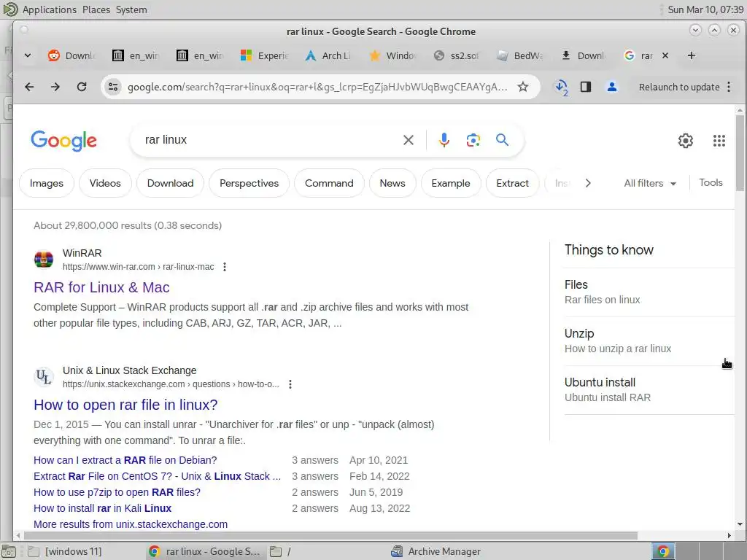Open the 'Files' Things to know item
The height and width of the screenshot is (560, 747).
pyautogui.click(x=649, y=292)
